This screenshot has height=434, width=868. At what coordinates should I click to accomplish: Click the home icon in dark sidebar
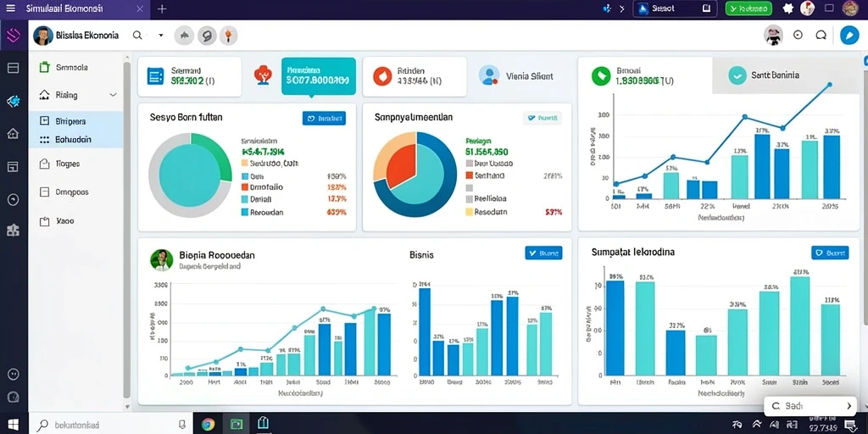(13, 133)
